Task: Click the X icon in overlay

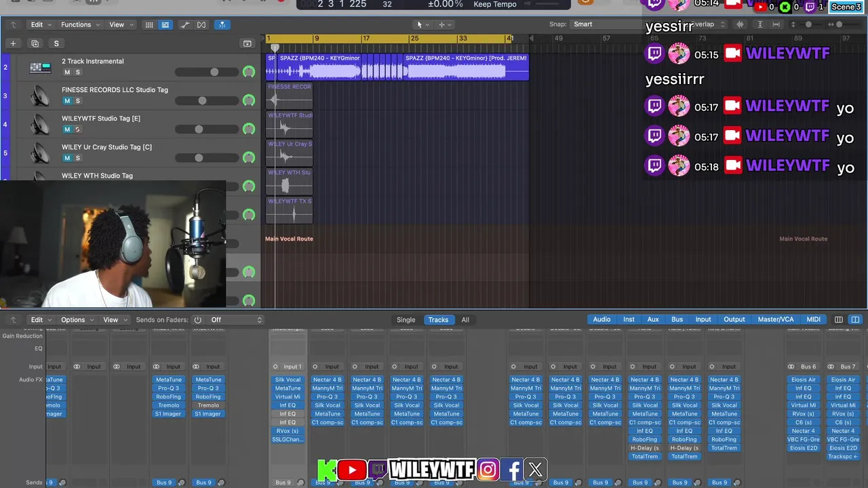Action: tap(535, 470)
